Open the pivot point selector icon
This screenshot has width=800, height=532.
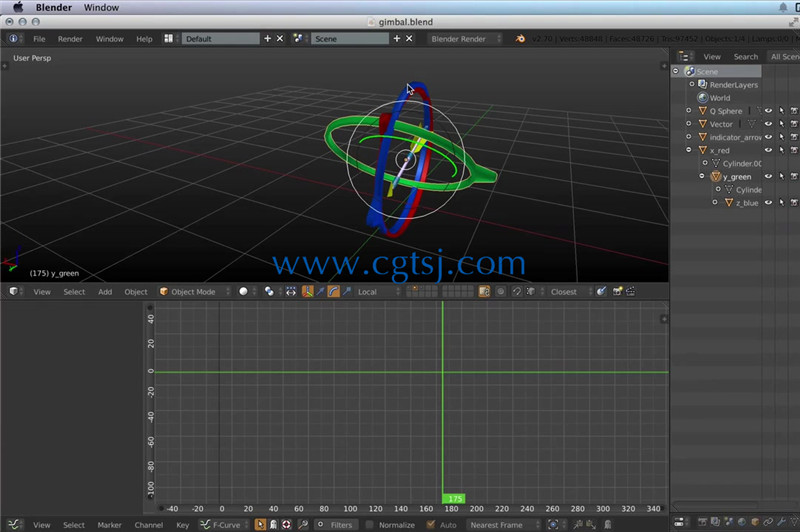pyautogui.click(x=269, y=291)
